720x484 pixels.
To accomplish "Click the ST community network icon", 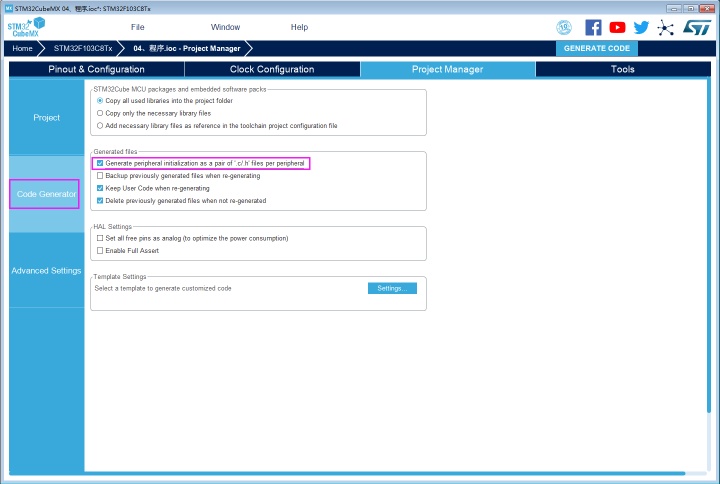I will point(665,28).
